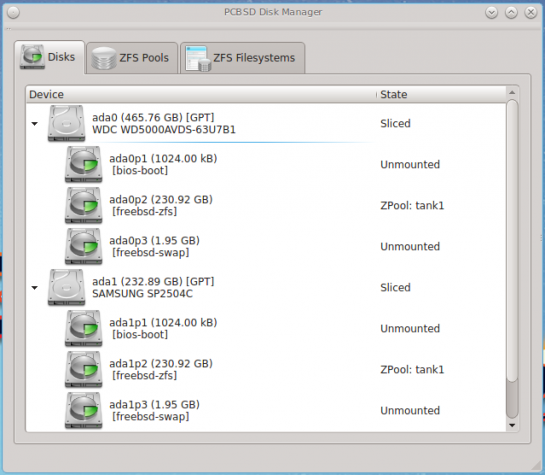545x475 pixels.
Task: Collapse the ada0 disk tree node
Action: click(x=34, y=124)
